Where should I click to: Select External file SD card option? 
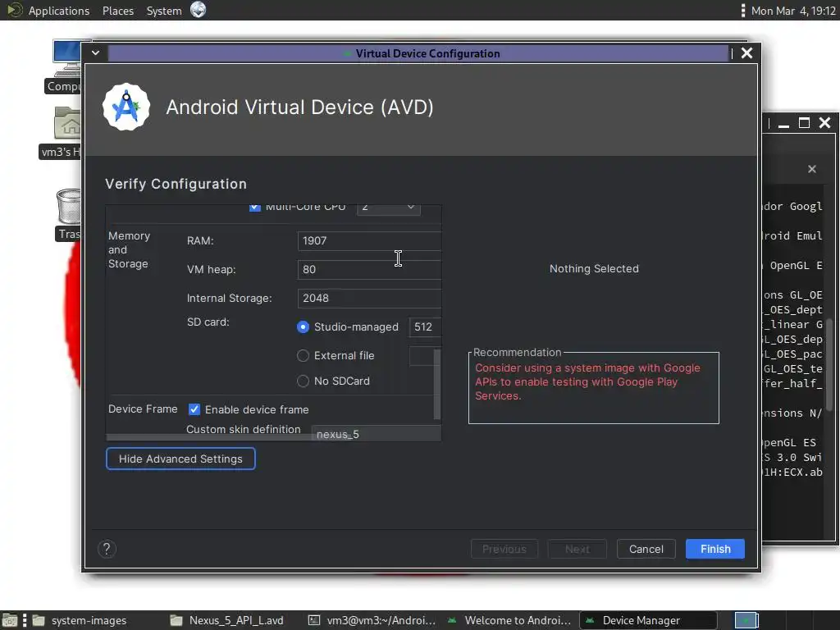coord(303,356)
